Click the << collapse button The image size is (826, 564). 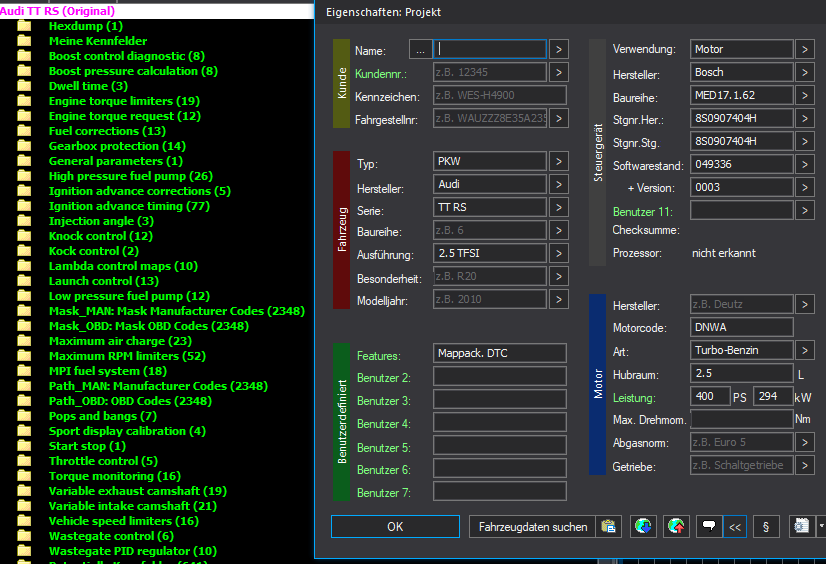(x=735, y=527)
